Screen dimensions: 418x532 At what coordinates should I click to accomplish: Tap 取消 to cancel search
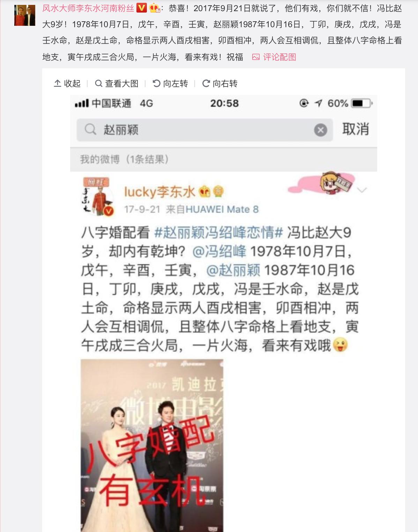[x=356, y=129]
